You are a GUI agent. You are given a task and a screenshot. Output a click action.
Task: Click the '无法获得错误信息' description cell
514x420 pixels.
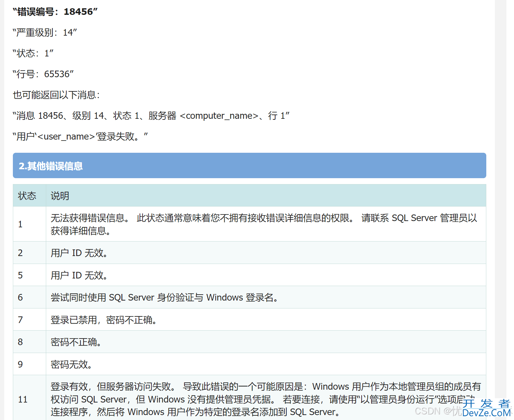point(266,224)
